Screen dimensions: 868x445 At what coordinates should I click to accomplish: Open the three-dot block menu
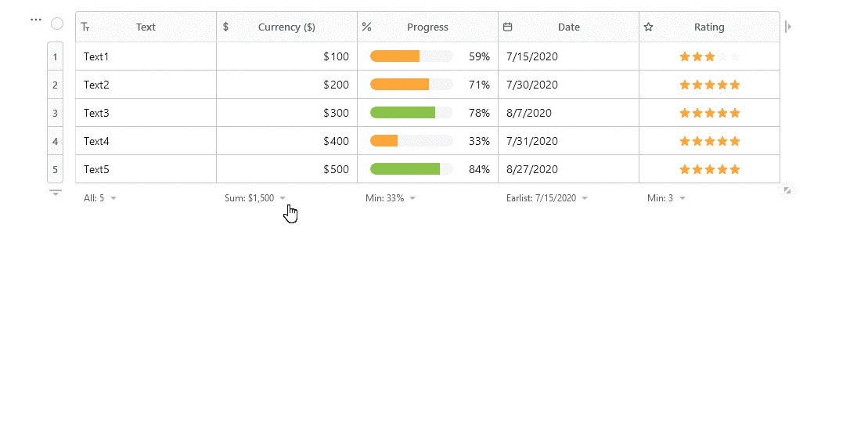click(36, 20)
